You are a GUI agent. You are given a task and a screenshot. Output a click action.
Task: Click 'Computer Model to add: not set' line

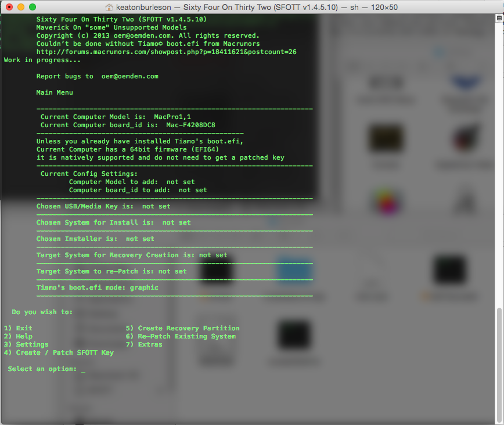pyautogui.click(x=132, y=182)
